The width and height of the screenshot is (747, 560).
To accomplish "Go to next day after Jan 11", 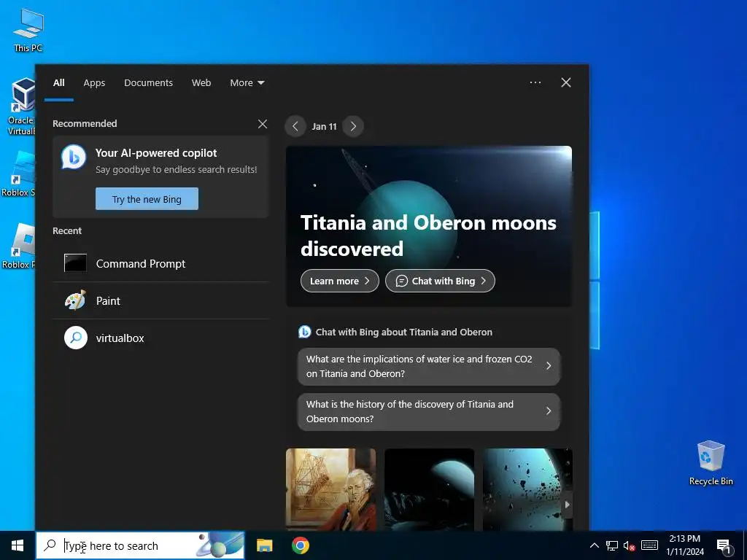I will [x=353, y=126].
